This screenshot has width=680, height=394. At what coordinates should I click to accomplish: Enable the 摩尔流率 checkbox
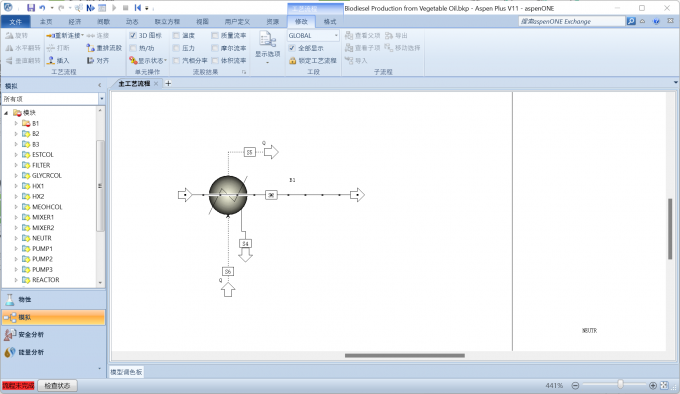[x=215, y=48]
